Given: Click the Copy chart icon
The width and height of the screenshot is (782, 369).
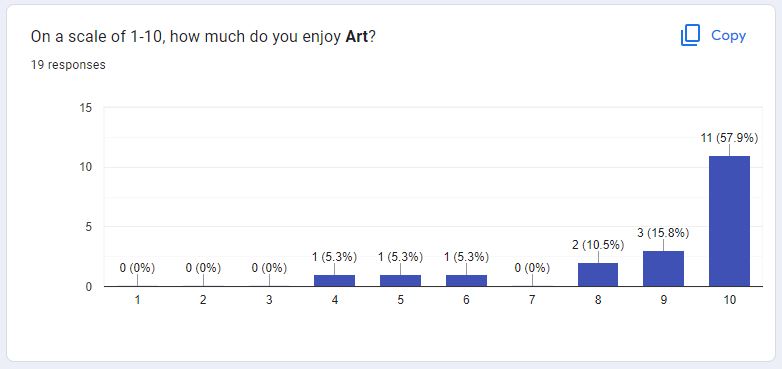Looking at the screenshot, I should click(x=691, y=35).
